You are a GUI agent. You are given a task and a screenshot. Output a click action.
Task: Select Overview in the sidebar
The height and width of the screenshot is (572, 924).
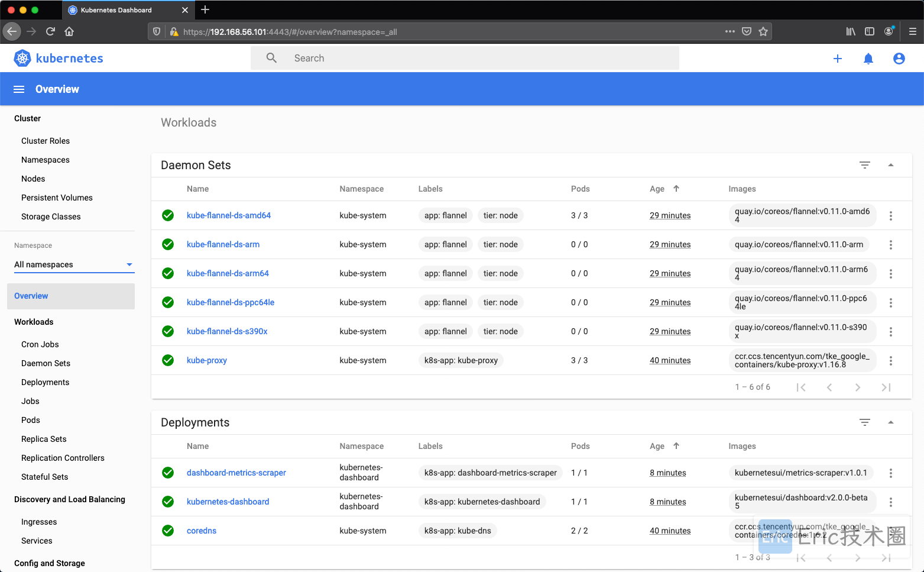pyautogui.click(x=71, y=296)
